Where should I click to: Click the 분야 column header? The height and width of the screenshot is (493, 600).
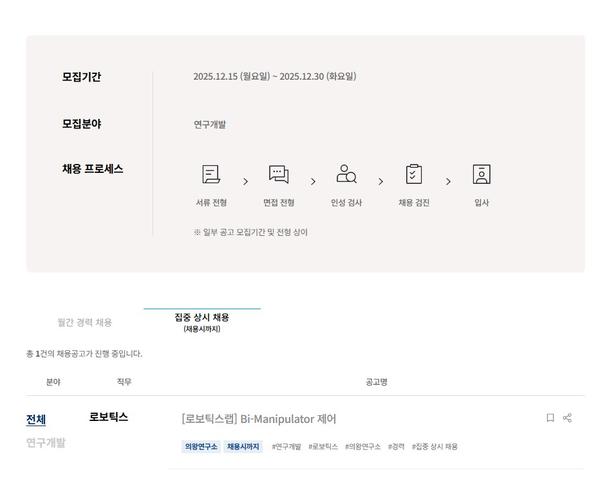coord(53,382)
